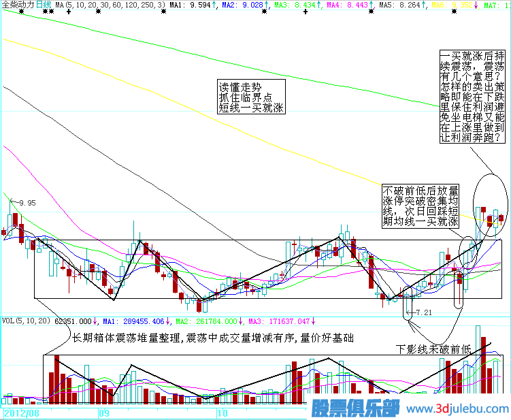
Task: Click the 全柴动力 stock name
Action: click(17, 5)
